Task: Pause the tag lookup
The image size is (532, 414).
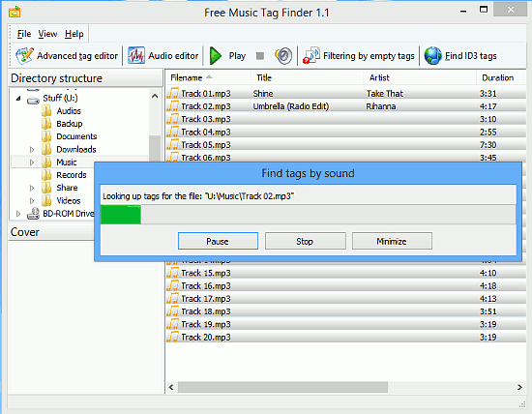Action: click(218, 241)
